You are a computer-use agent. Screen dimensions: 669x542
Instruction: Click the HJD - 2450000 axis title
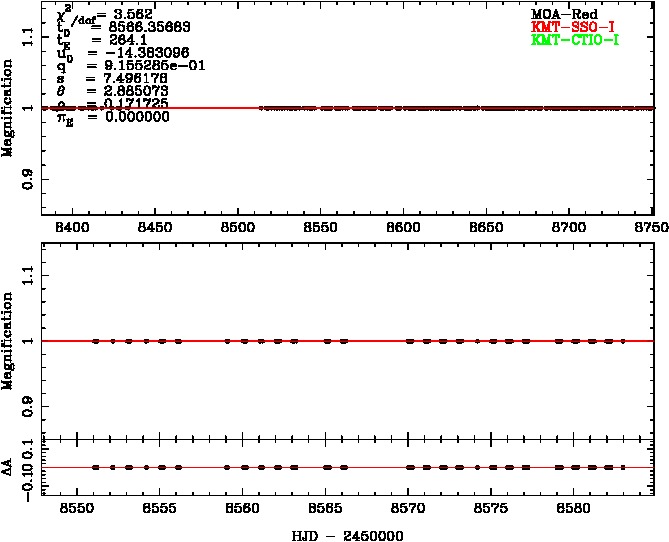point(347,535)
